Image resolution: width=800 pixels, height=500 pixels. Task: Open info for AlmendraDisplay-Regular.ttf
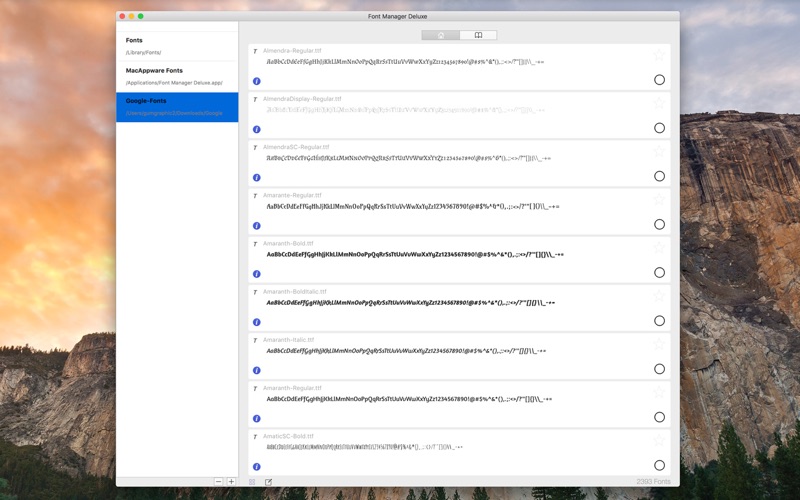pyautogui.click(x=257, y=130)
